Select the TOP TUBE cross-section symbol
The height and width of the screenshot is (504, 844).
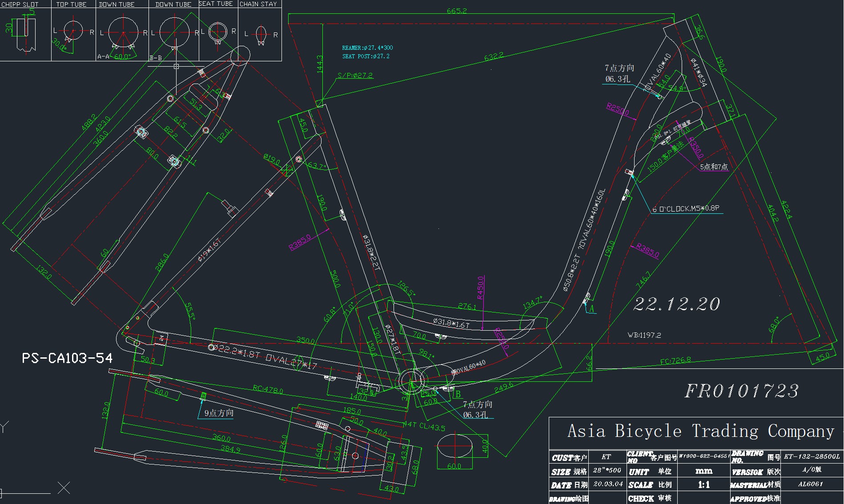point(73,32)
